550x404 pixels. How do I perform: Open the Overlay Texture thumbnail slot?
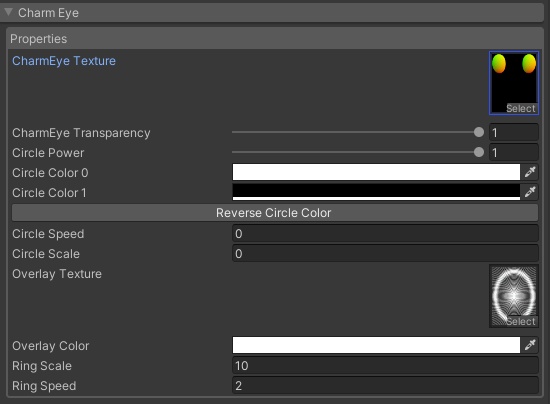click(514, 296)
